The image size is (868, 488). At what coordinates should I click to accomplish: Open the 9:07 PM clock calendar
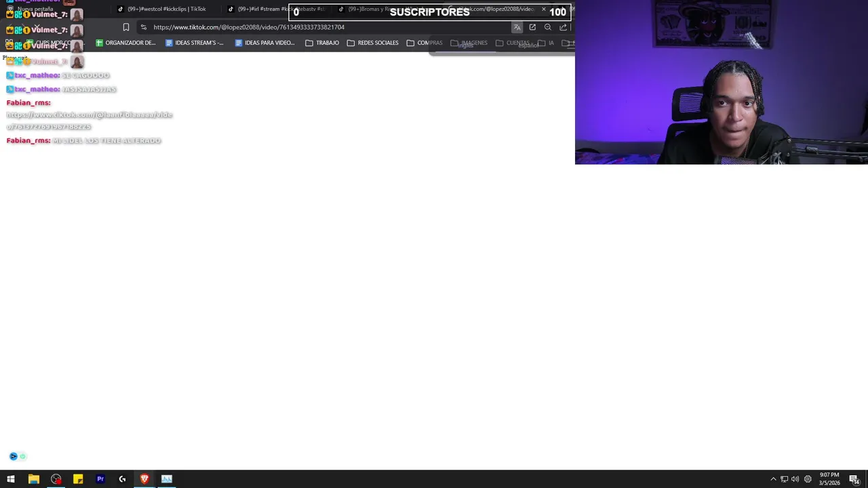(x=829, y=479)
